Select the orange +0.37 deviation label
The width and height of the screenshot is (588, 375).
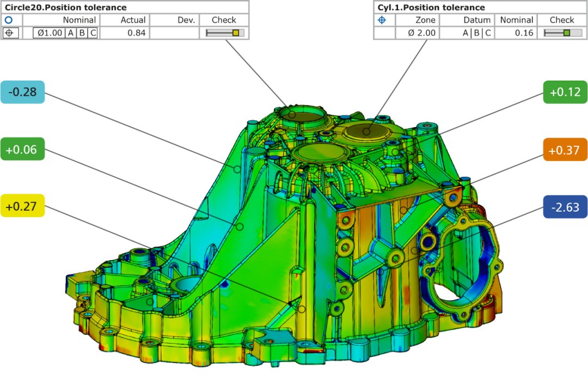click(x=565, y=150)
